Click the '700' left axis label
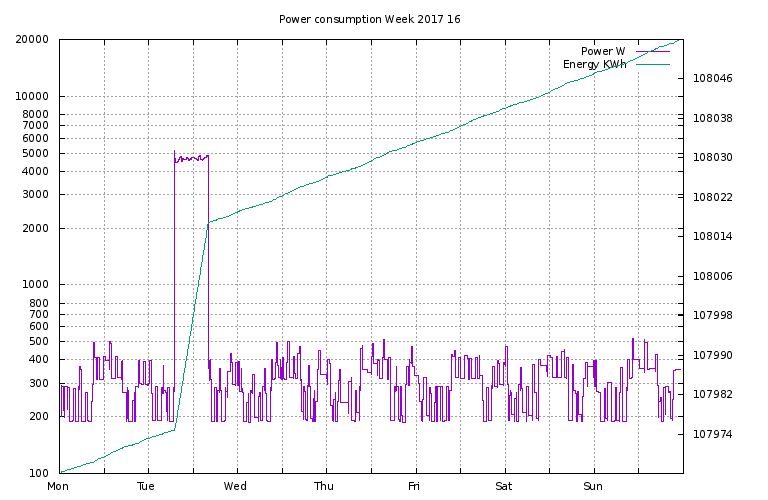The height and width of the screenshot is (500, 768). tap(39, 314)
